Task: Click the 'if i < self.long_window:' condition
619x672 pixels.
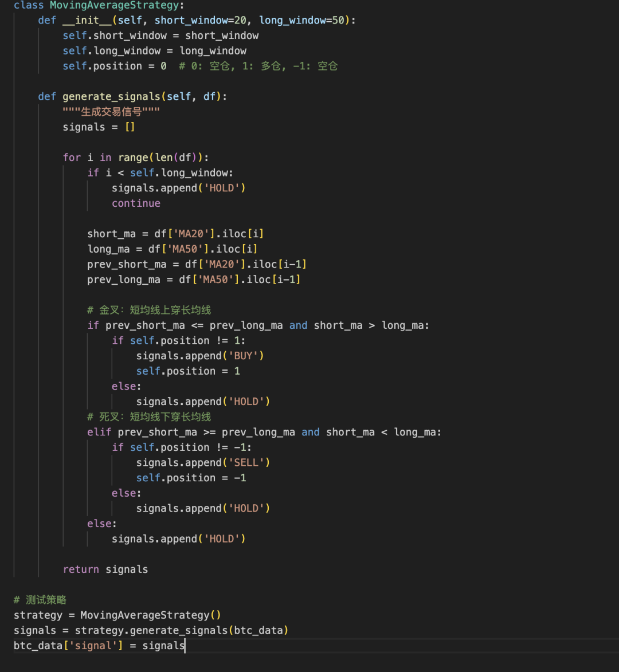Action: [x=160, y=172]
